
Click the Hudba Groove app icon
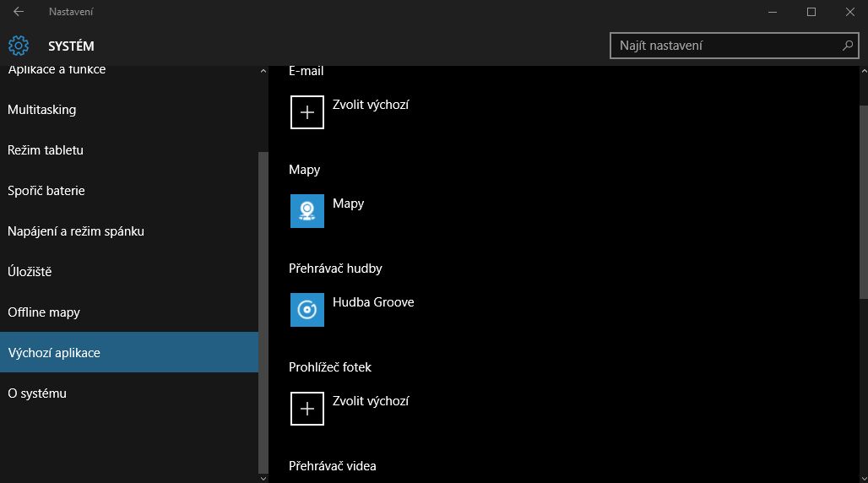coord(307,310)
